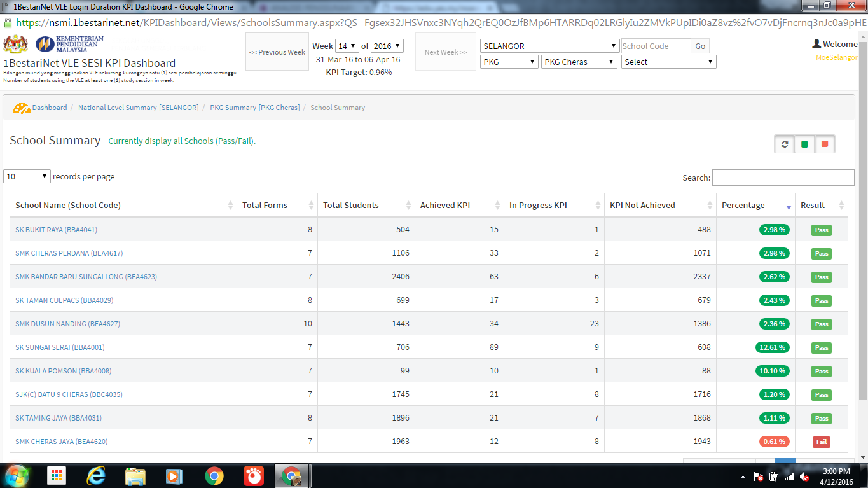868x488 pixels.
Task: Click the Previous Week button
Action: coord(277,52)
